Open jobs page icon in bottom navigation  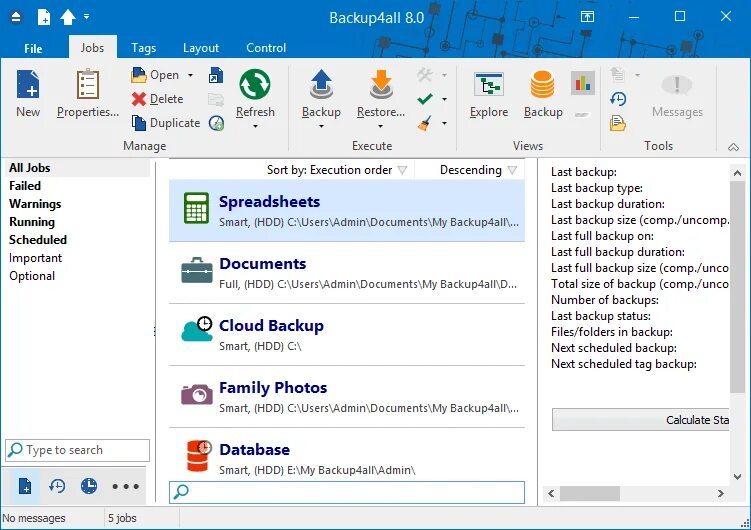25,486
